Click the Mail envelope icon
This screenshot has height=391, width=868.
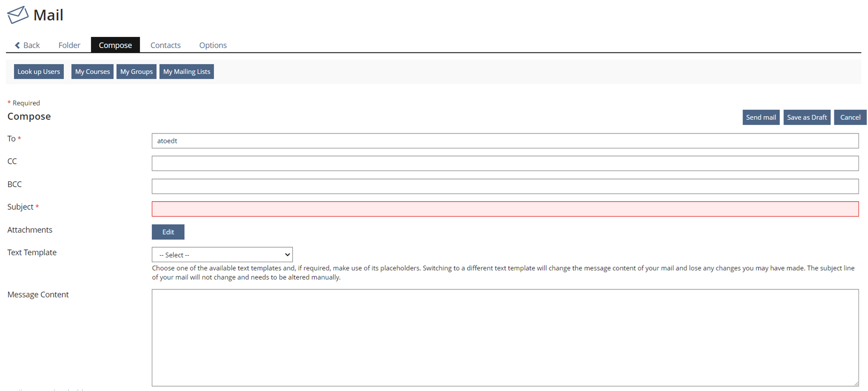18,15
